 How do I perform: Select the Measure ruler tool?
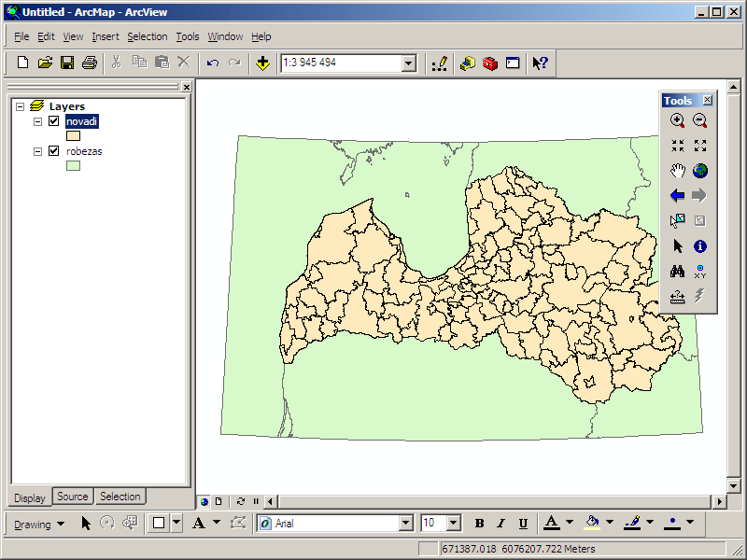678,297
